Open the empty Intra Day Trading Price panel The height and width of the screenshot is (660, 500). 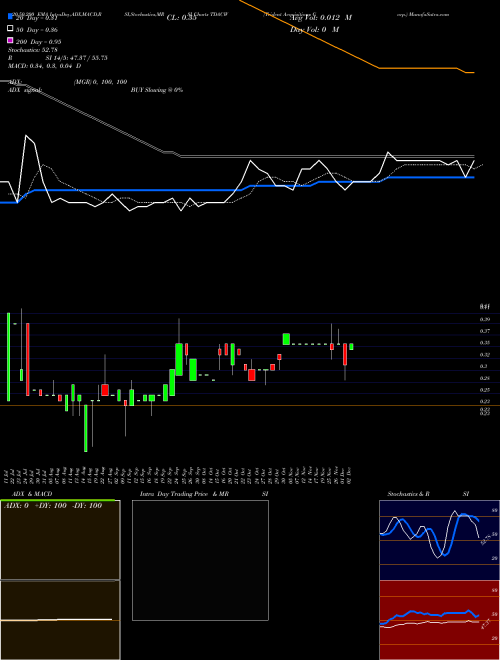(200, 560)
